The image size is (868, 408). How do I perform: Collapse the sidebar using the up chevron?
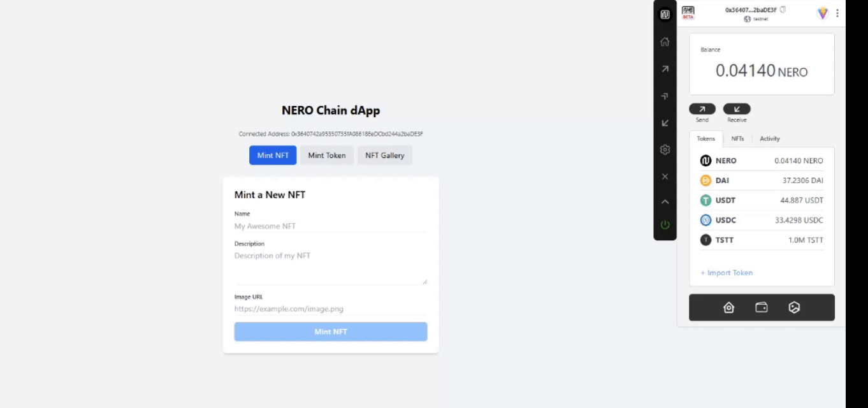coord(665,201)
